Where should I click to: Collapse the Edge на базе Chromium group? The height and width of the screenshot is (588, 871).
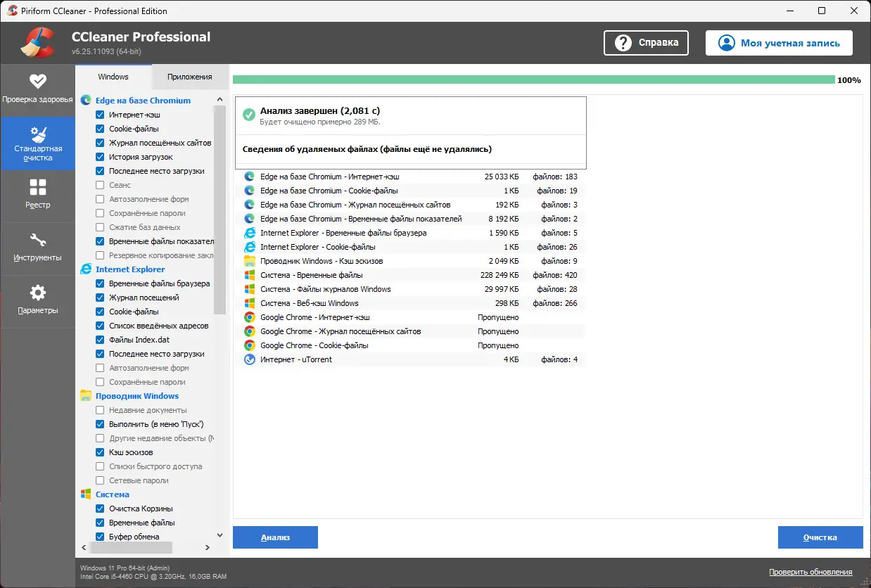(x=143, y=101)
